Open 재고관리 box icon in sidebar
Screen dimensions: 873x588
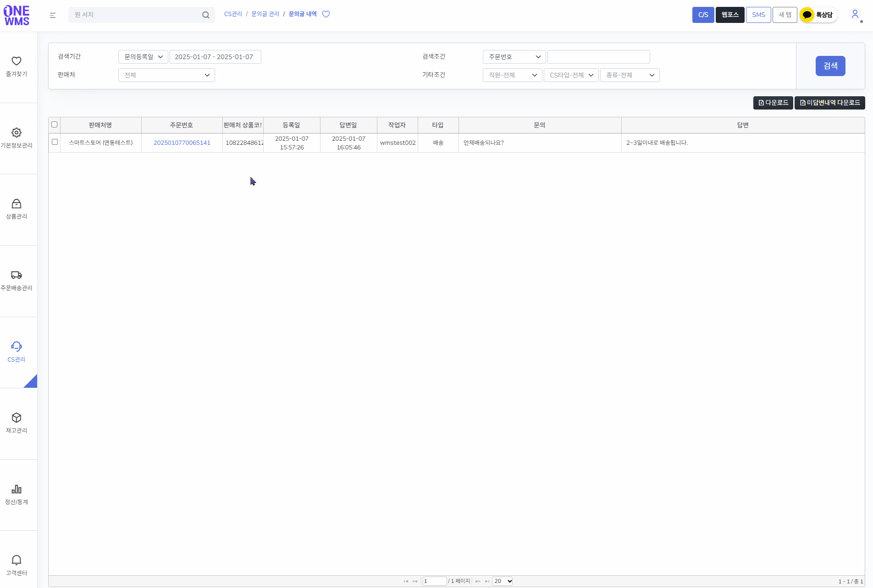point(17,418)
